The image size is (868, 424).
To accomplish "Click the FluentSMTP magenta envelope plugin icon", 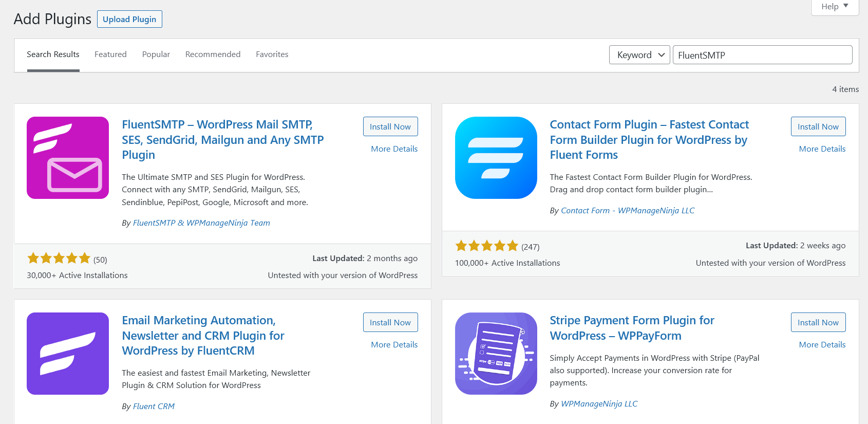I will [x=68, y=158].
